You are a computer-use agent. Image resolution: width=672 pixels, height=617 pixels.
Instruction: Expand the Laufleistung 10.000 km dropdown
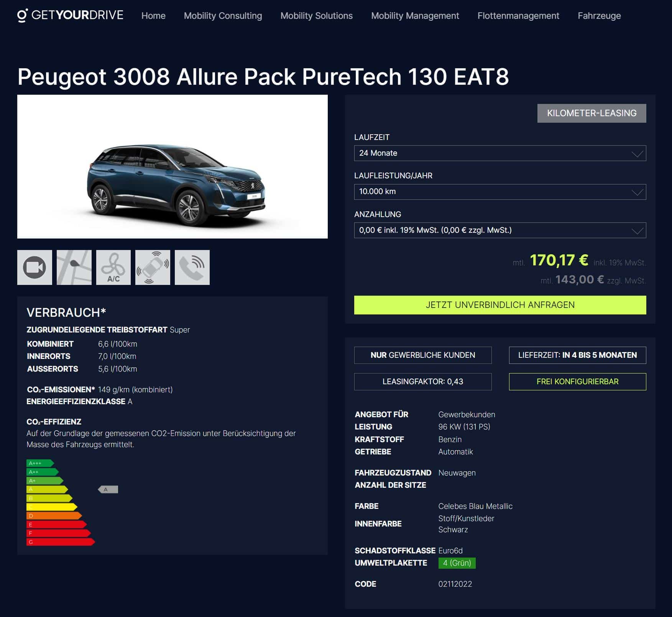[x=500, y=192]
